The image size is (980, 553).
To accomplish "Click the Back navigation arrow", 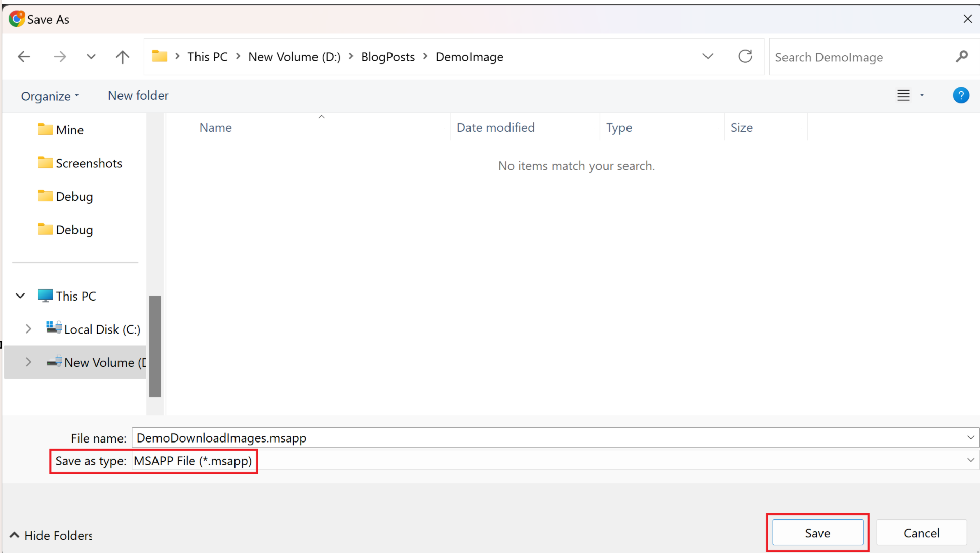I will (x=24, y=57).
